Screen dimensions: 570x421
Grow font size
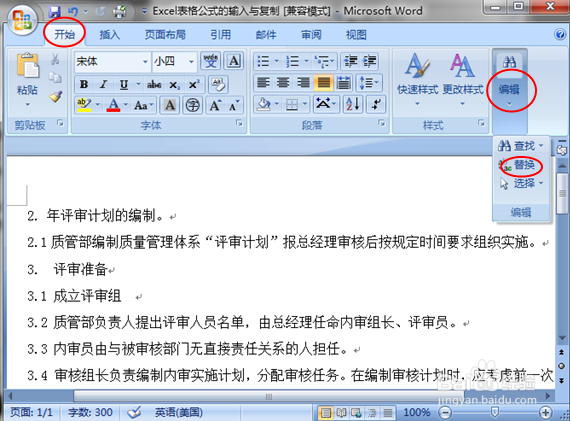(x=215, y=105)
